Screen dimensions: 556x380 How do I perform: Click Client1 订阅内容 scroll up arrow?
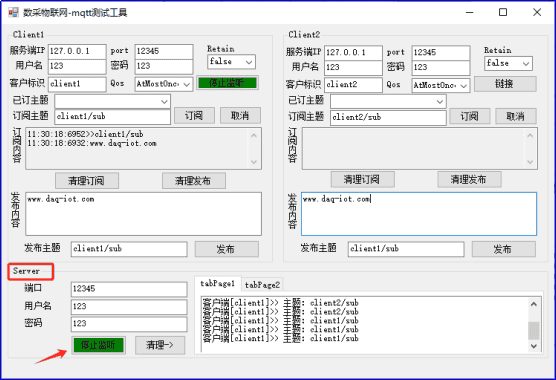pos(254,135)
